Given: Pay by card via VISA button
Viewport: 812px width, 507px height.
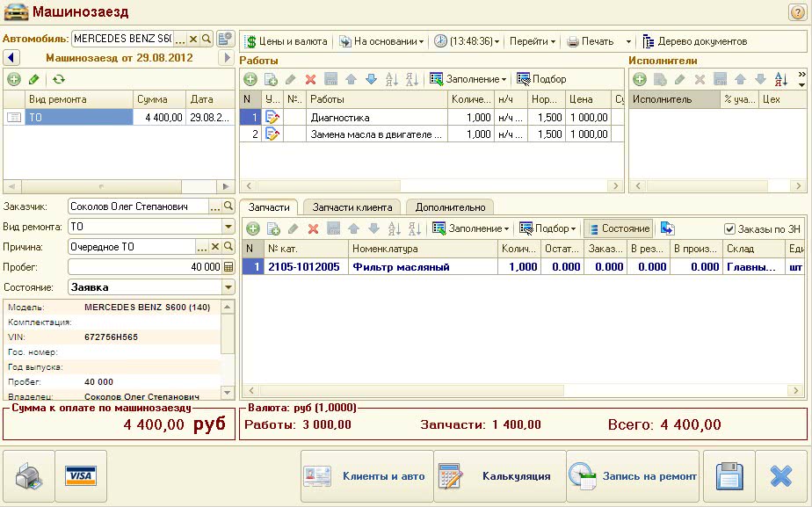Looking at the screenshot, I should tap(81, 476).
